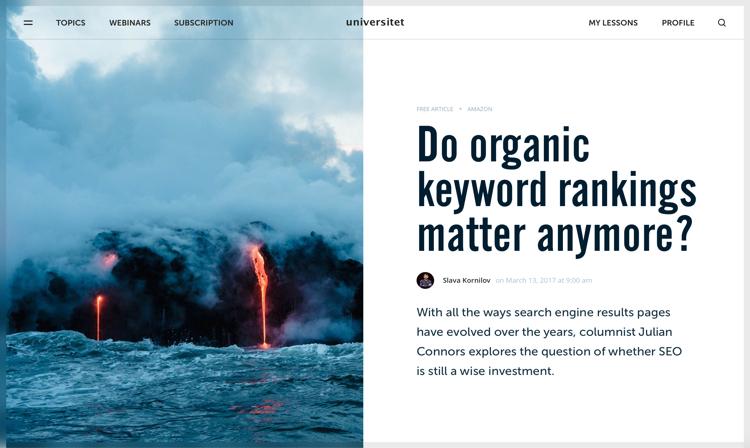Open the volcano hero photo

pyautogui.click(x=184, y=225)
